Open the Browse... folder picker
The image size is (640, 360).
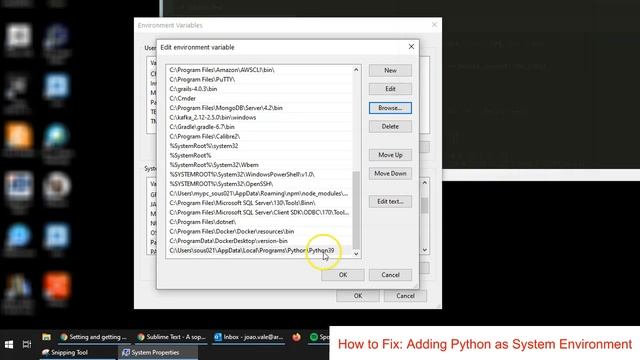click(390, 108)
